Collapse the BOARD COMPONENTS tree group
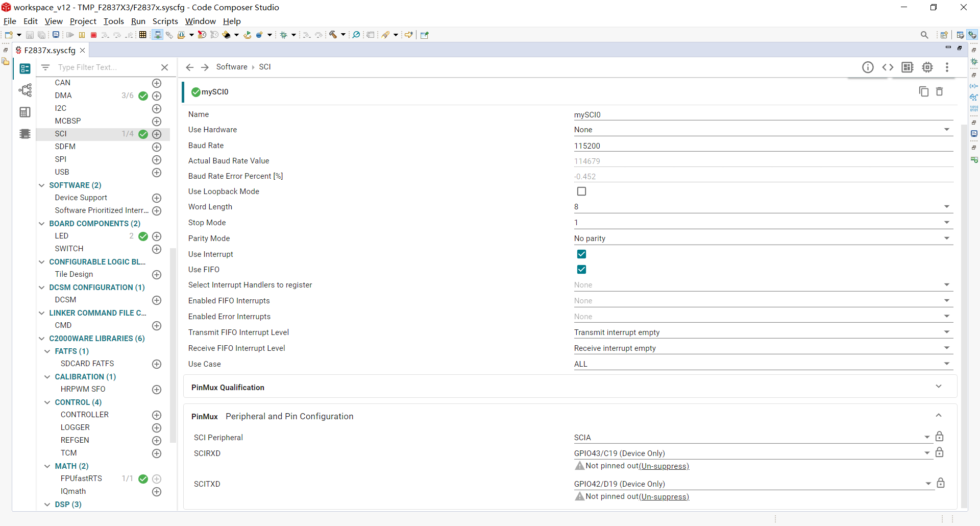Image resolution: width=980 pixels, height=526 pixels. (x=42, y=224)
